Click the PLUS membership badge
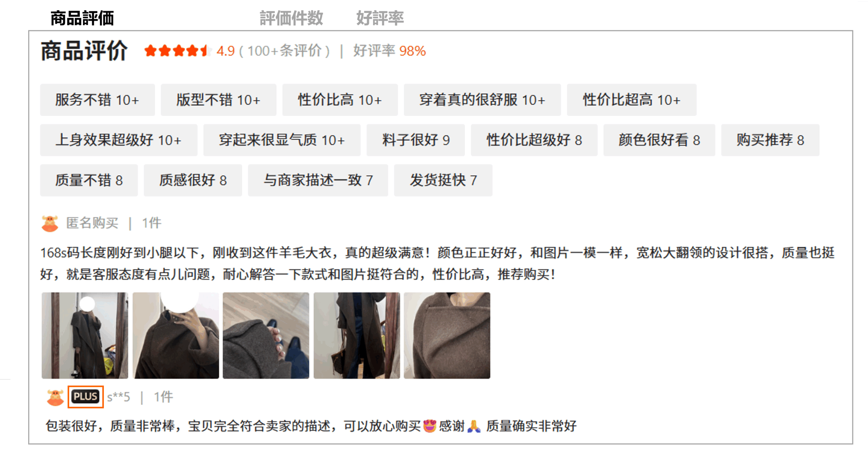This screenshot has height=451, width=868. (x=85, y=397)
